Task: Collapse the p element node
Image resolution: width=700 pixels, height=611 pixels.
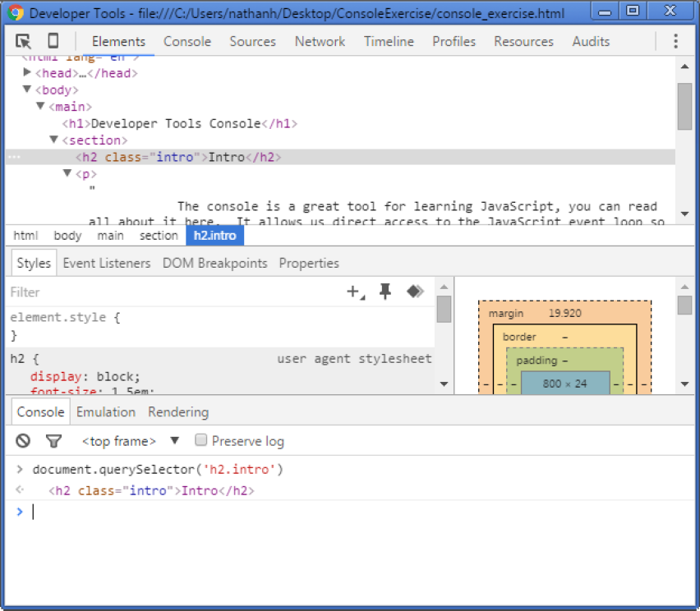Action: [67, 173]
